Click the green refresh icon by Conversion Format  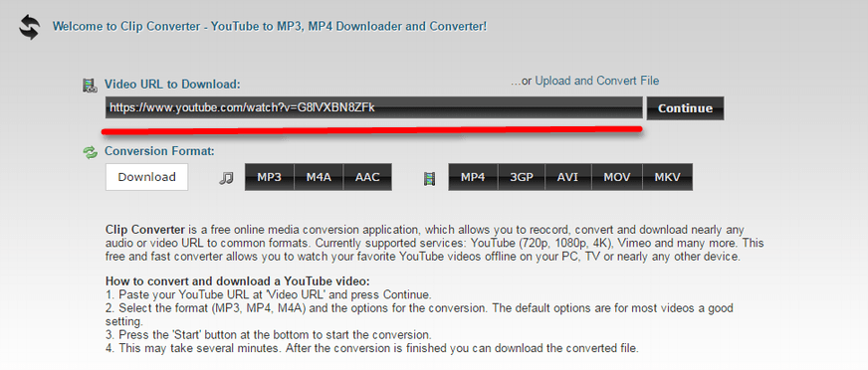pyautogui.click(x=90, y=152)
